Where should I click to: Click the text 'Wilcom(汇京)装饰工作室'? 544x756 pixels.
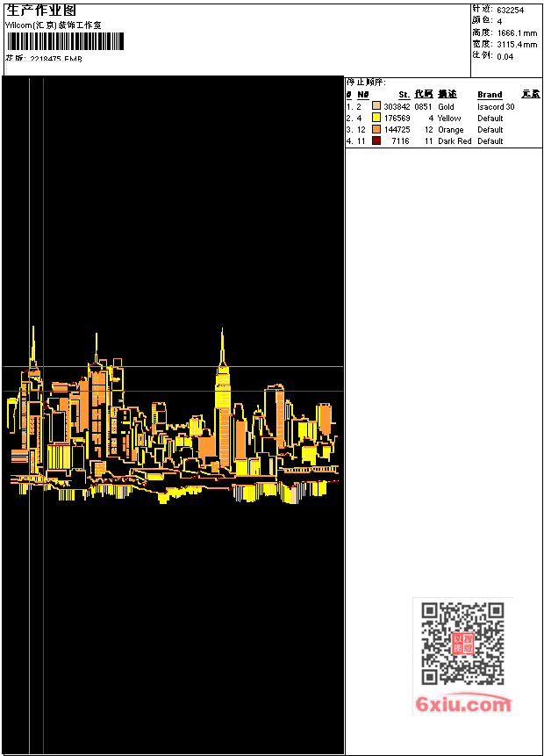coord(54,25)
